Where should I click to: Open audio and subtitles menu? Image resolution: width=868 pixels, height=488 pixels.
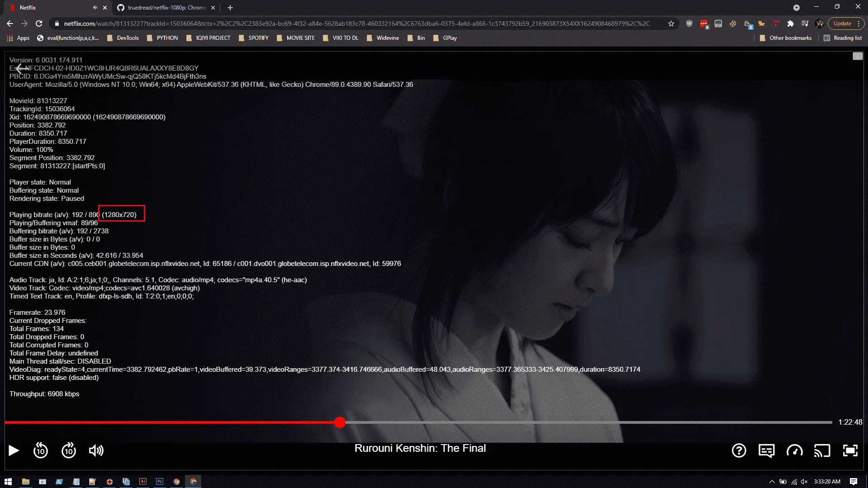click(767, 450)
